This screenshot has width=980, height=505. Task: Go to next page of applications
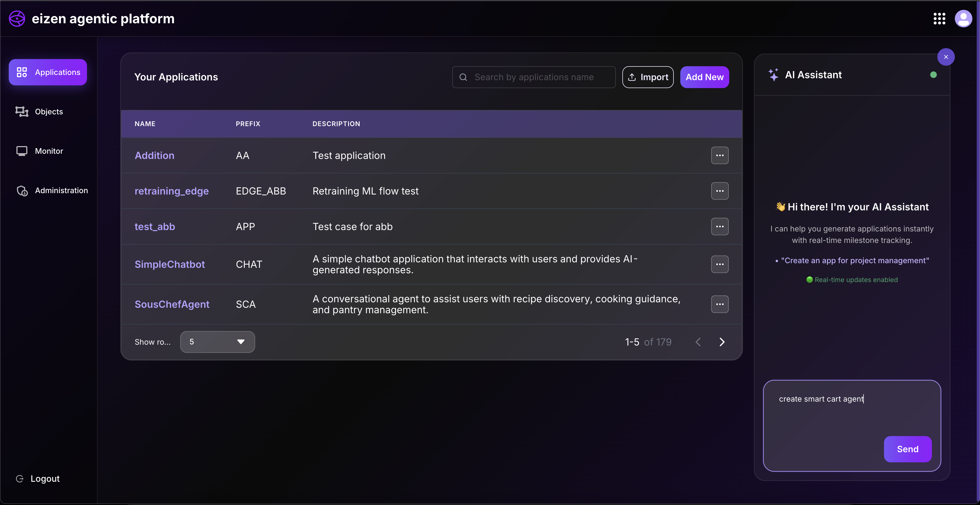722,342
